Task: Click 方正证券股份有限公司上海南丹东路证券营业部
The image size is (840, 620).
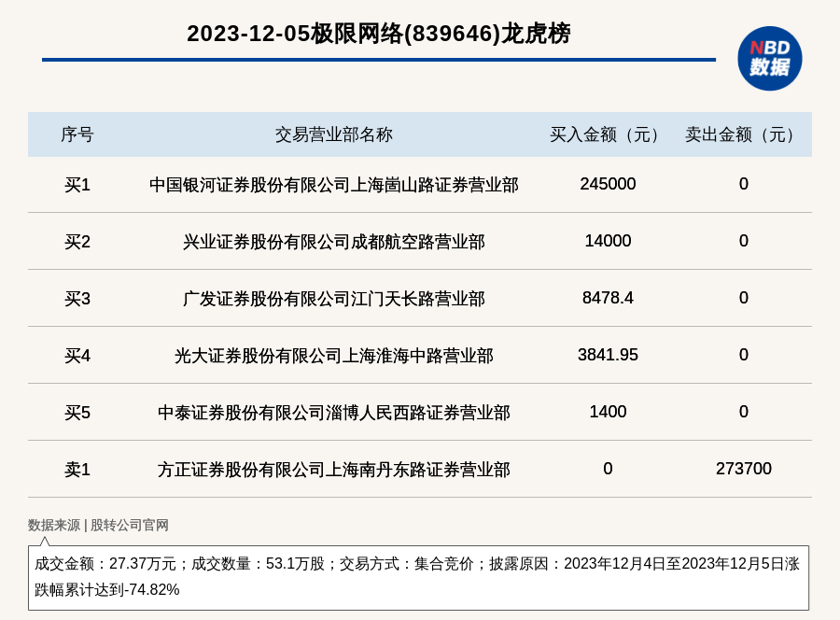Action: pos(334,470)
